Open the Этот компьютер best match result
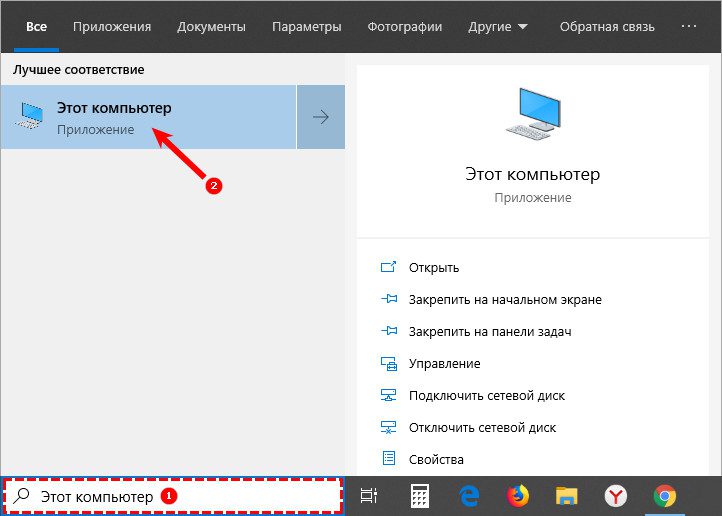The height and width of the screenshot is (516, 722). (x=148, y=117)
